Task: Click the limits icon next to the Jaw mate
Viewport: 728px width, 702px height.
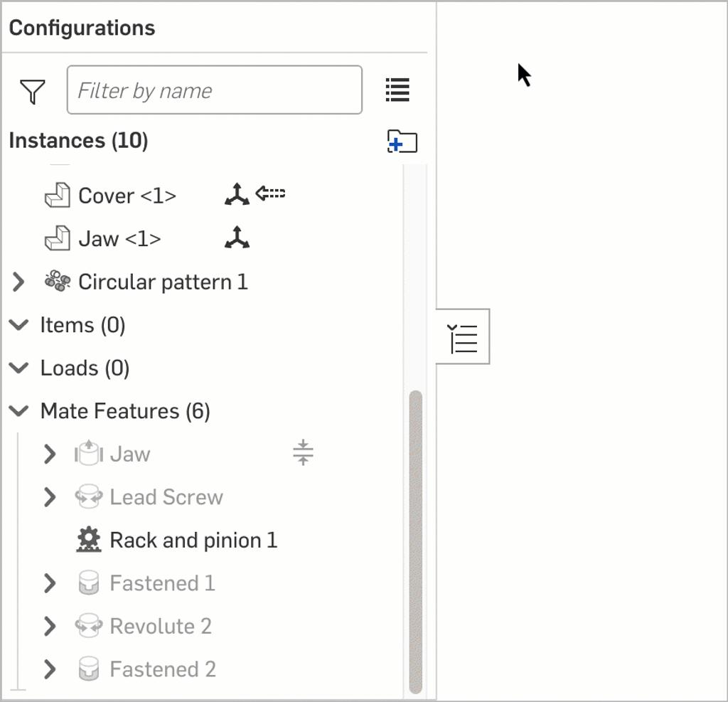Action: [303, 453]
